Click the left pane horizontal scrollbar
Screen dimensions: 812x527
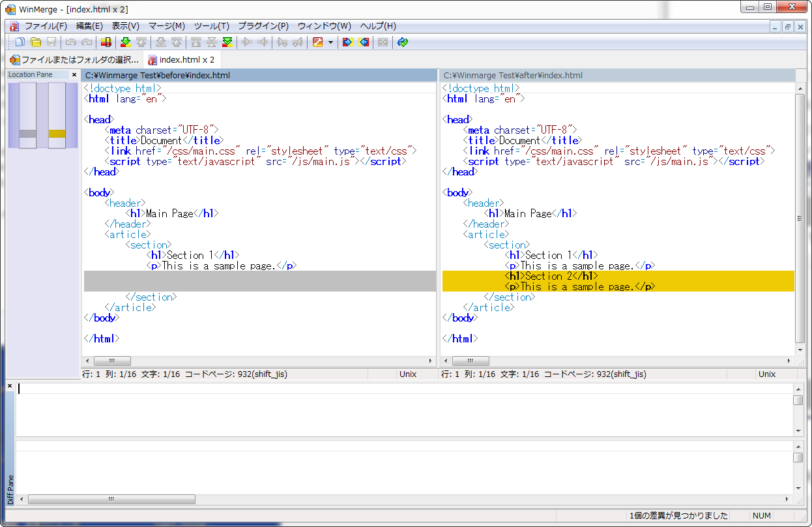tap(112, 361)
